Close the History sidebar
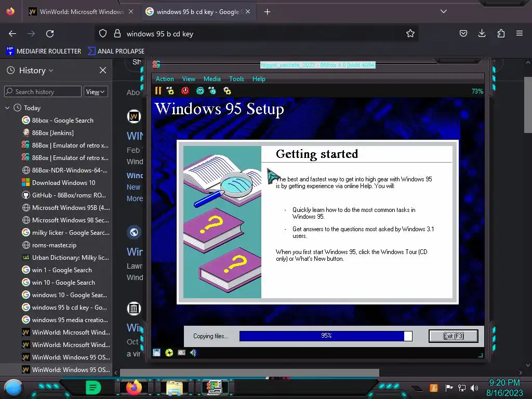The width and height of the screenshot is (532, 399). [103, 70]
